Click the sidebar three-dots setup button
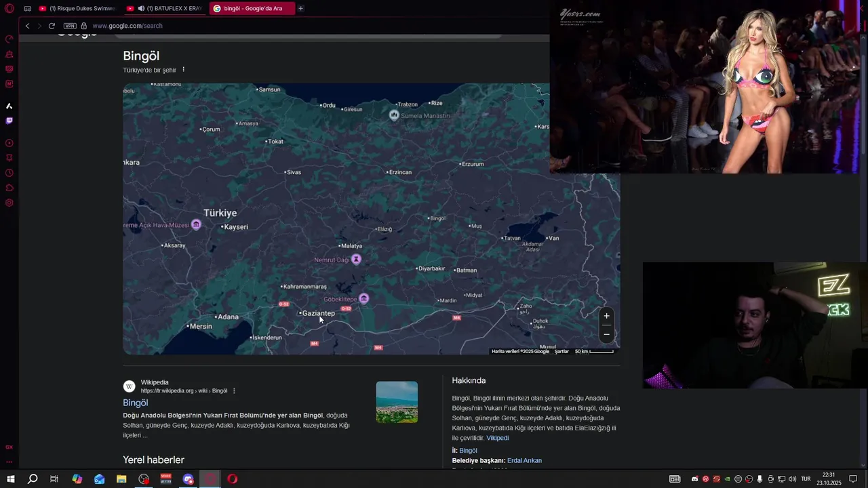The height and width of the screenshot is (488, 868). (9, 462)
